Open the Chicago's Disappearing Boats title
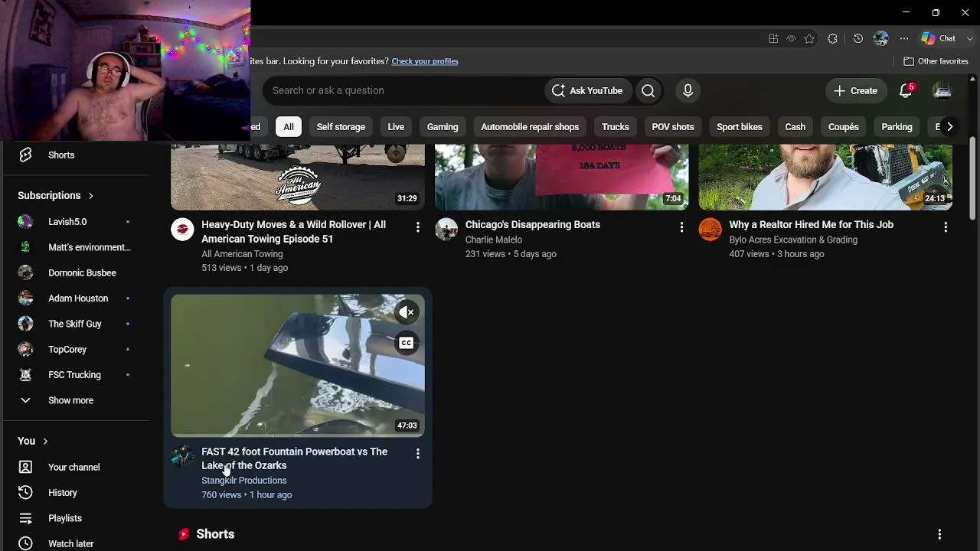The image size is (980, 551). (533, 225)
